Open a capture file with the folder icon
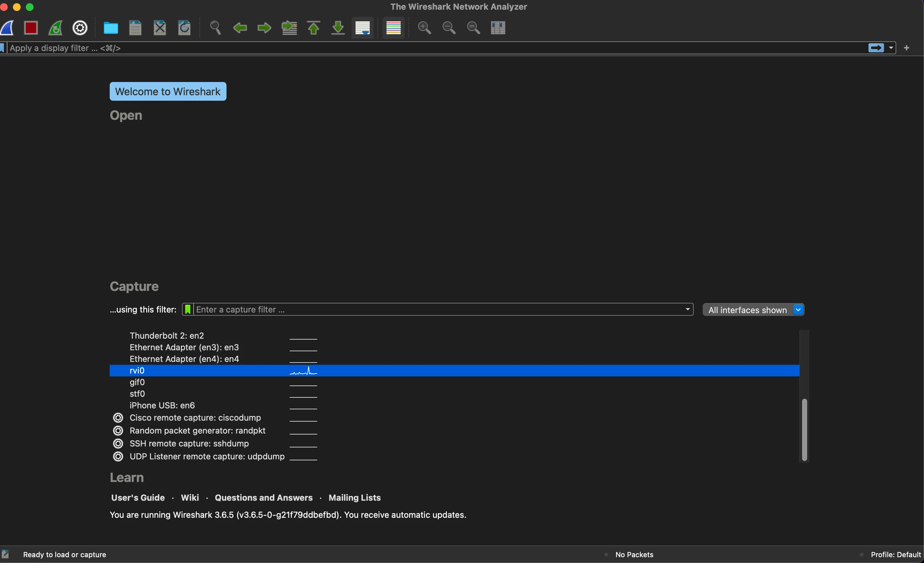The image size is (924, 563). (111, 28)
